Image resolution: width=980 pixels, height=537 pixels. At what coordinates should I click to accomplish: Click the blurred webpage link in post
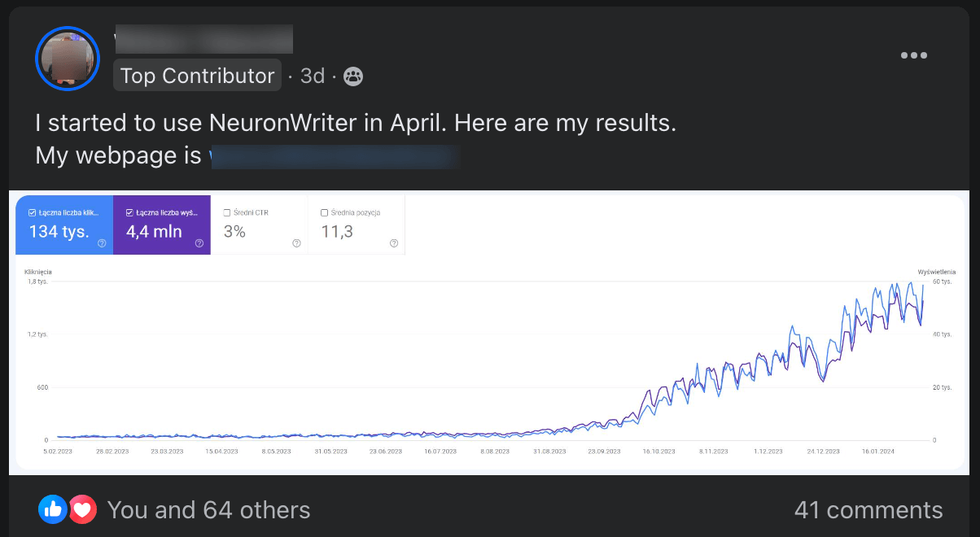click(x=335, y=156)
